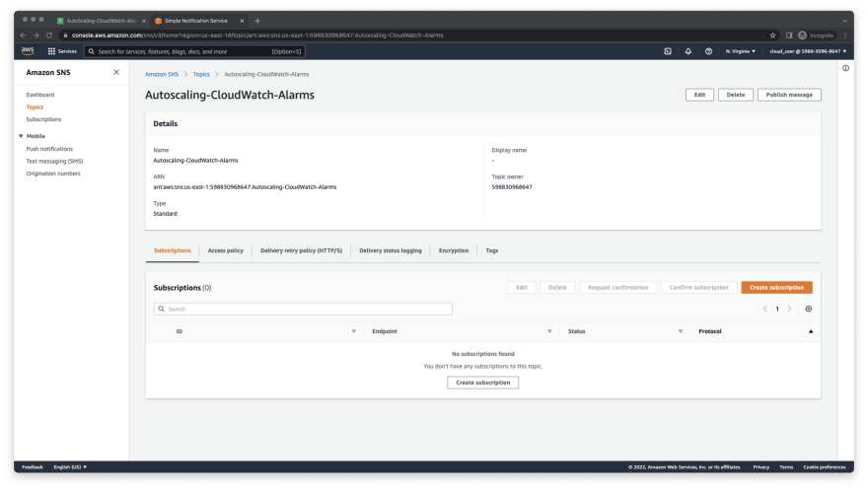Switch to the Tags tab
This screenshot has width=868, height=490.
point(491,250)
